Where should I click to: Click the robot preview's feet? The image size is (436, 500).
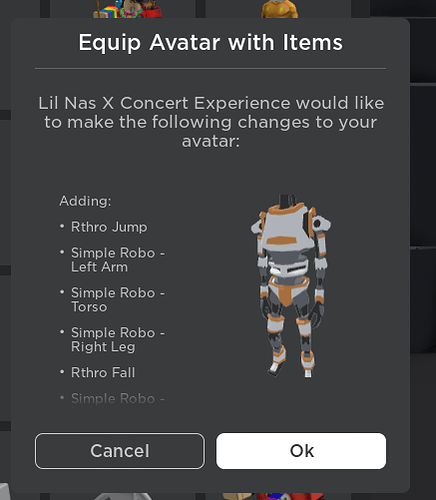pyautogui.click(x=291, y=369)
